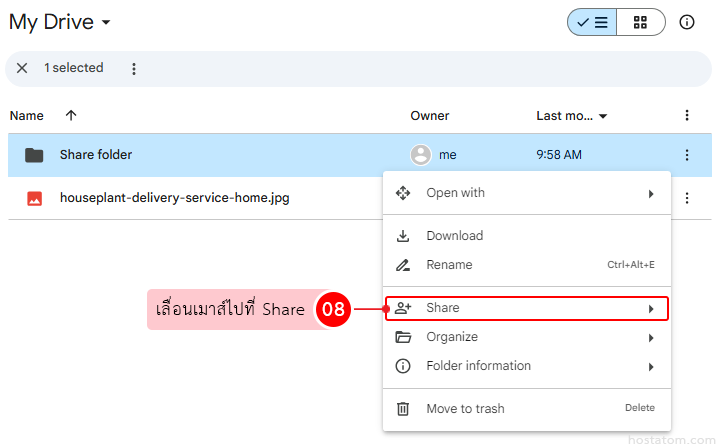
Task: Select the Share folder row
Action: [x=96, y=155]
